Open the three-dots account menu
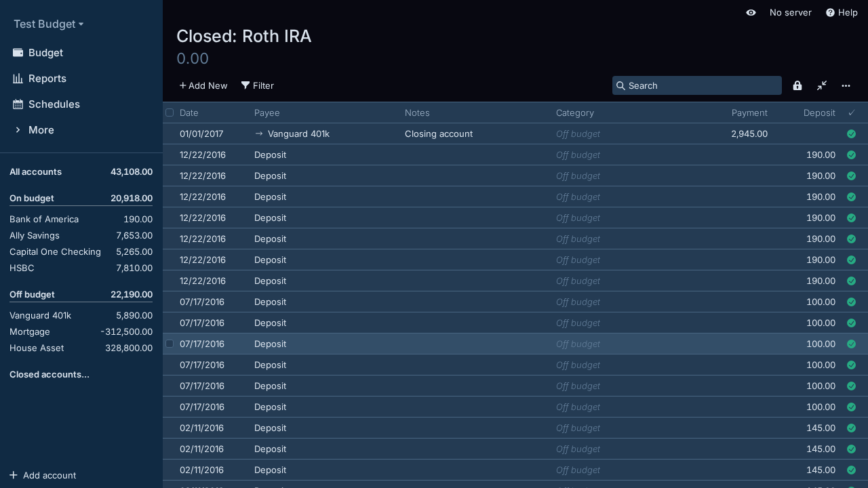Image resolution: width=868 pixels, height=488 pixels. (x=846, y=85)
